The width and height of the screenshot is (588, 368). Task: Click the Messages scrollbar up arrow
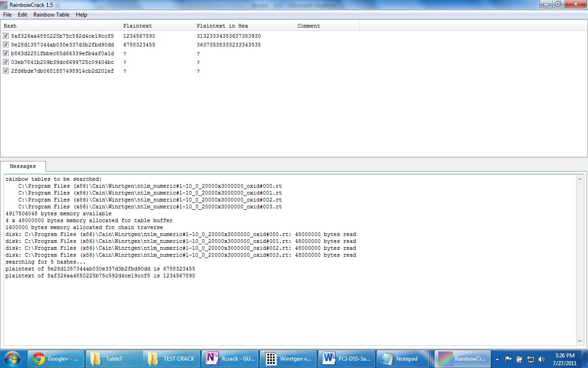pos(580,179)
